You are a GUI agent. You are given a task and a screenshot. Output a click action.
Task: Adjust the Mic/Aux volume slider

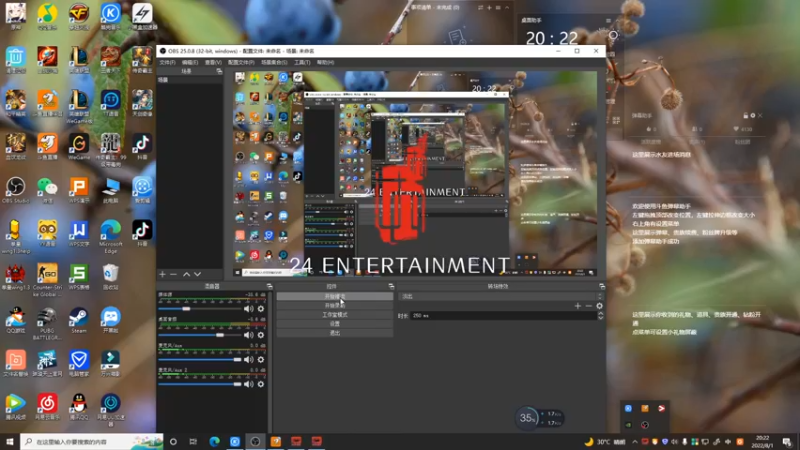tap(199, 360)
